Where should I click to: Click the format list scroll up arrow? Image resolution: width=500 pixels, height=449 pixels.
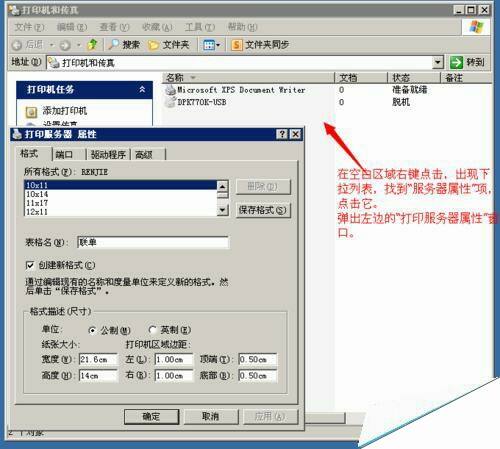click(223, 186)
